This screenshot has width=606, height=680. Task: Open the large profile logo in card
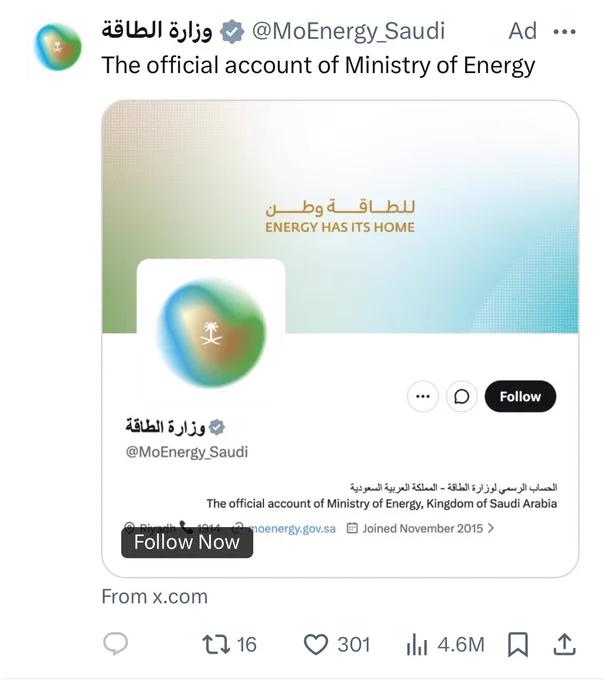pyautogui.click(x=211, y=333)
